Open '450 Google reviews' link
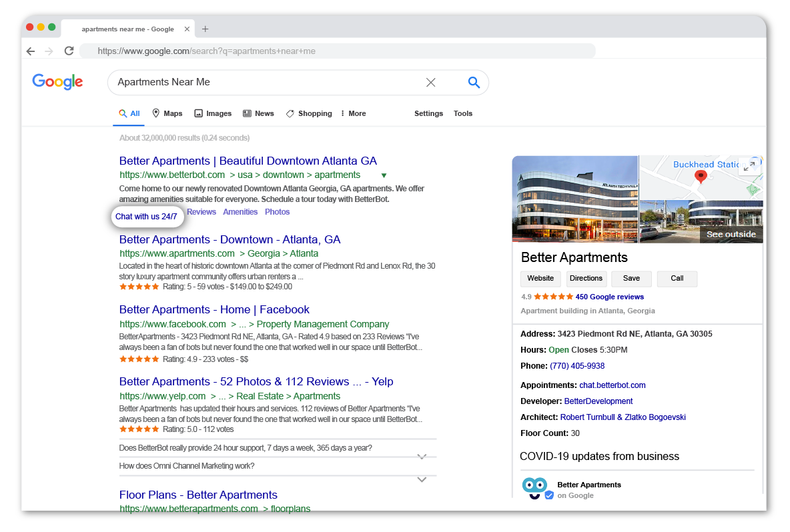The image size is (790, 532). click(x=610, y=297)
